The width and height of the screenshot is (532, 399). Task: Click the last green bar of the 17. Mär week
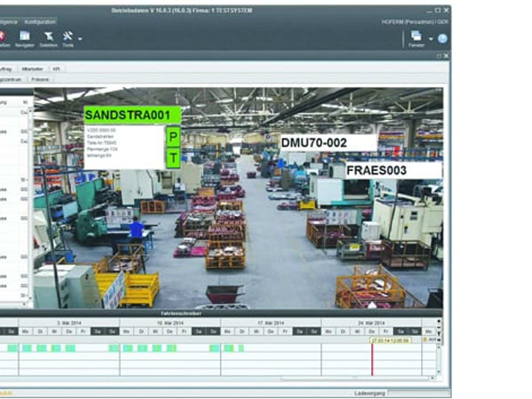241,348
